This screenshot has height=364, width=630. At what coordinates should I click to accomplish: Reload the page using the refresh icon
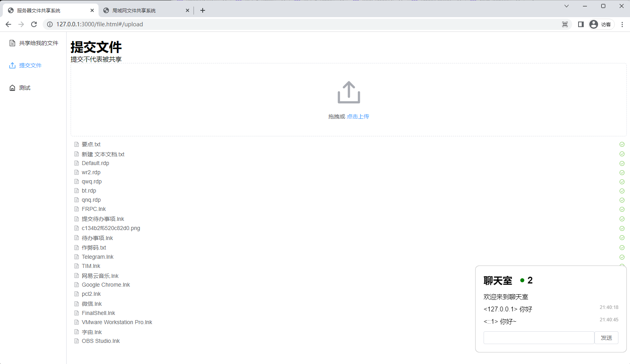pos(34,24)
